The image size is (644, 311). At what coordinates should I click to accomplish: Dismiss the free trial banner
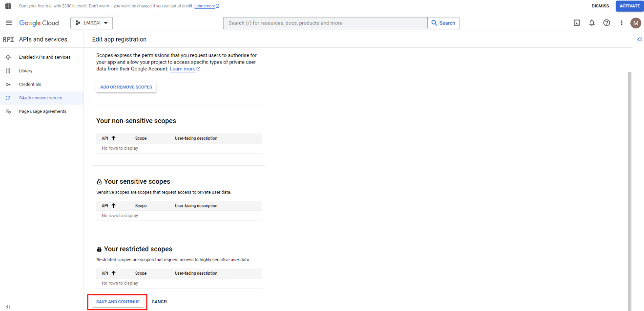[600, 6]
